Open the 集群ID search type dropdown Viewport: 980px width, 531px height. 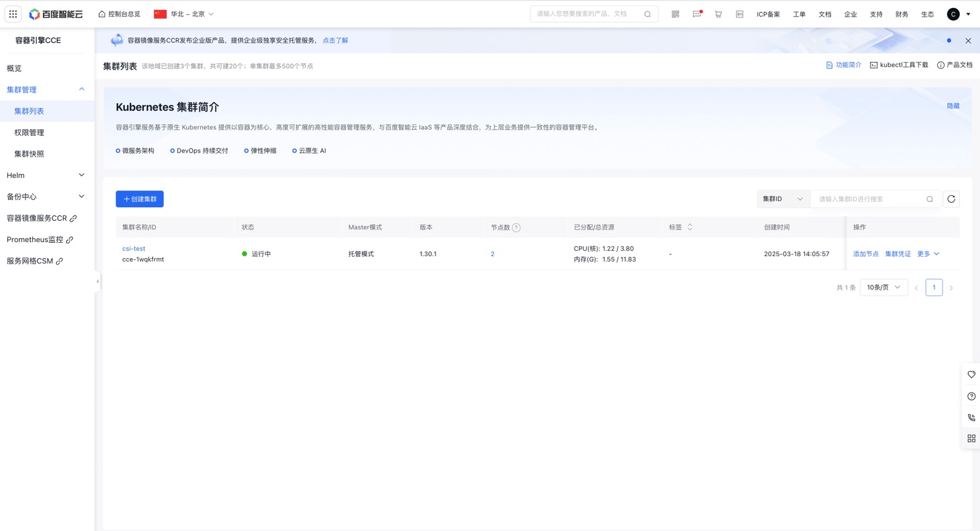(783, 199)
